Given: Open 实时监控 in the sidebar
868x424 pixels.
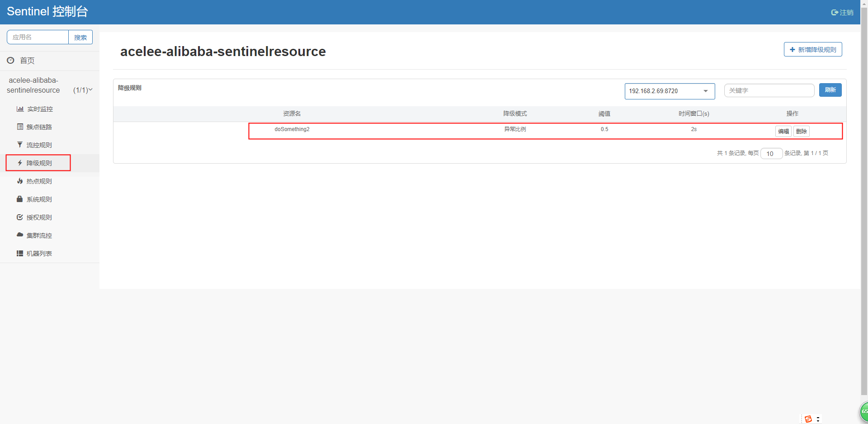Looking at the screenshot, I should pyautogui.click(x=40, y=109).
